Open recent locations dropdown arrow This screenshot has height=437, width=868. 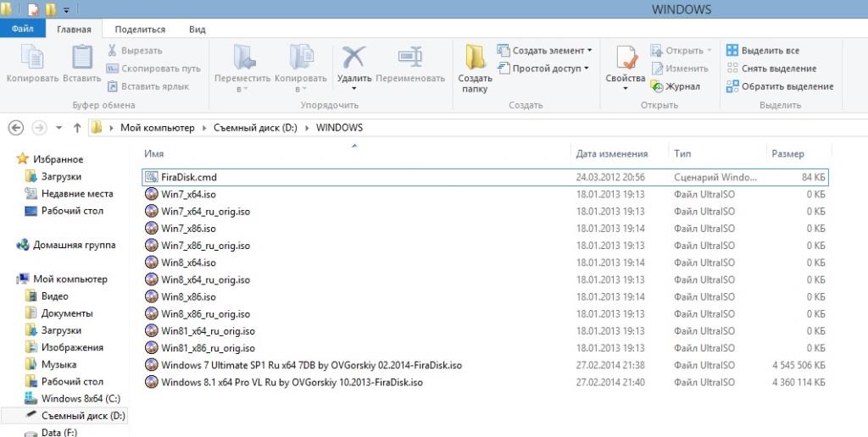pyautogui.click(x=58, y=128)
